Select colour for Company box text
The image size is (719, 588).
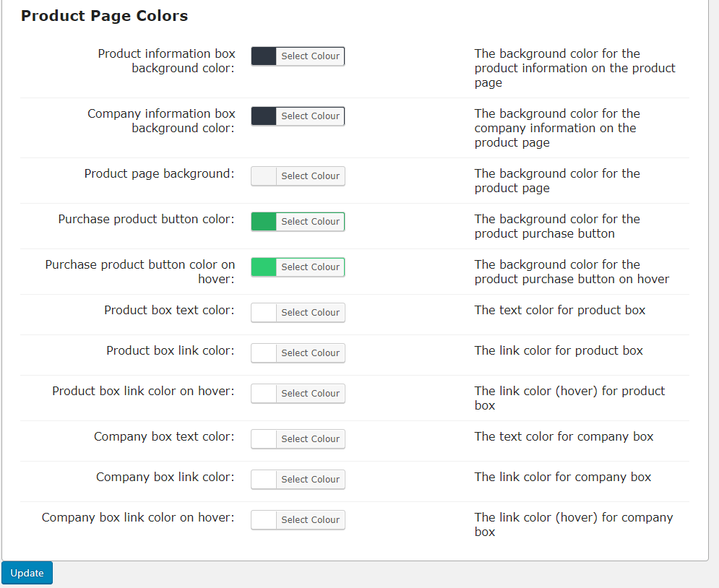click(310, 439)
